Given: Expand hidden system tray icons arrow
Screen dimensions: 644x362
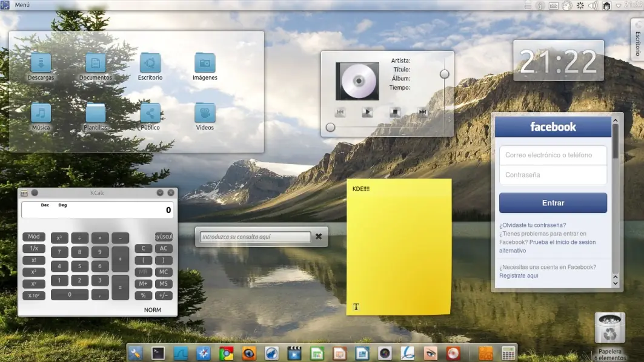Looking at the screenshot, I should 619,5.
